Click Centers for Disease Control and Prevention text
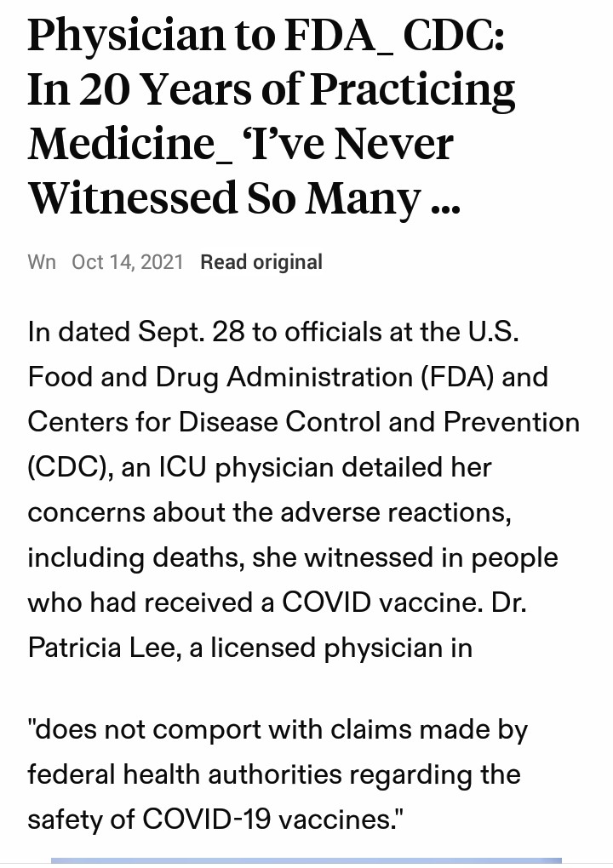The width and height of the screenshot is (613, 868). 303,422
